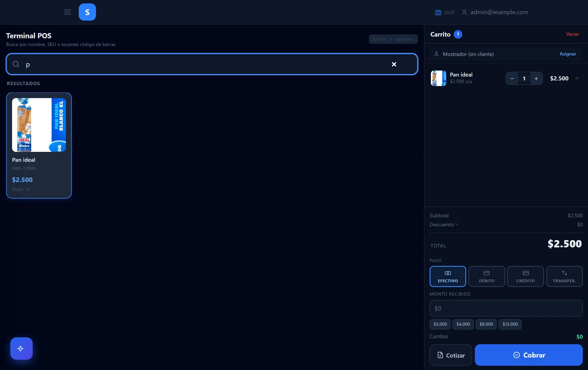Choose the $13.000 quick amount
This screenshot has height=370, width=588.
[x=510, y=324]
